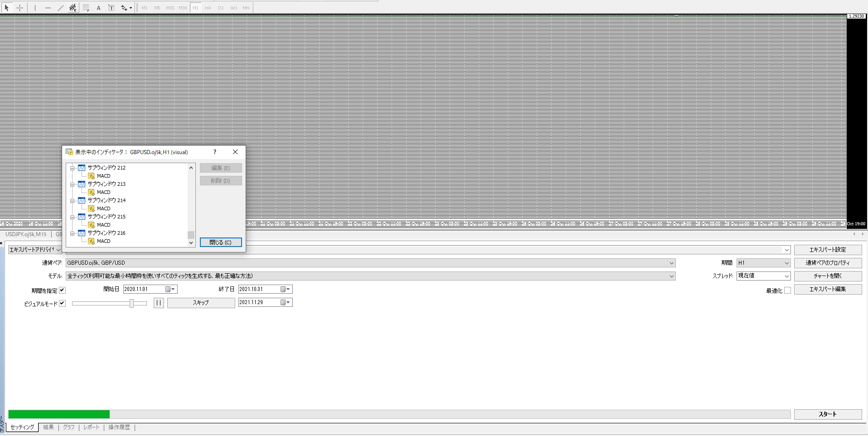Open the 期間 H1 timeframe dropdown
The image size is (868, 436).
[786, 263]
